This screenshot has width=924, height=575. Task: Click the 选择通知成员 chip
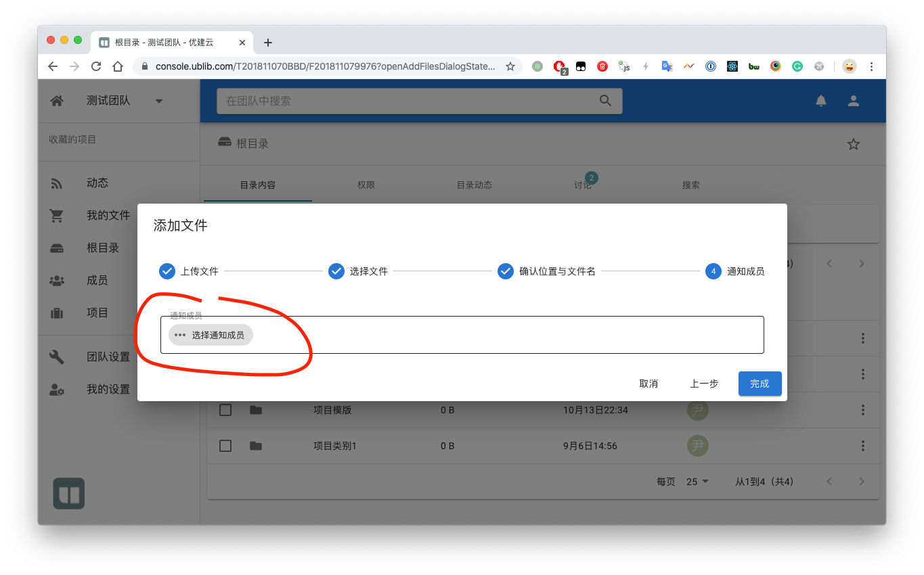[x=211, y=335]
